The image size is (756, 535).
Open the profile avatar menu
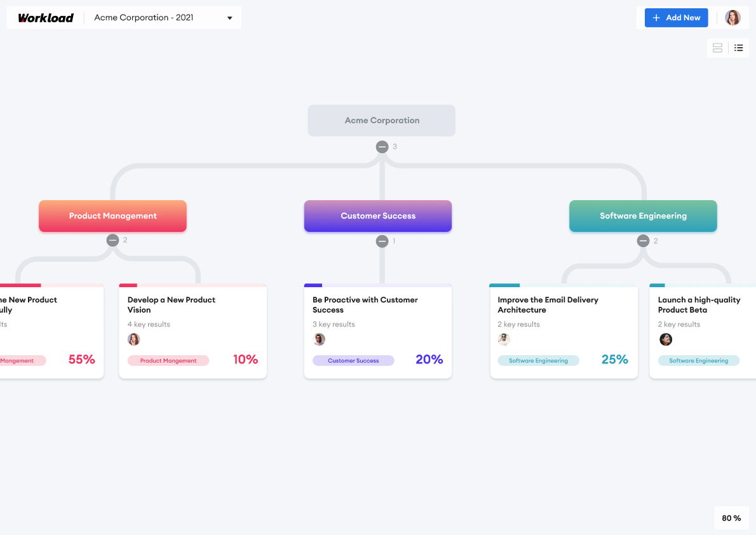point(732,17)
